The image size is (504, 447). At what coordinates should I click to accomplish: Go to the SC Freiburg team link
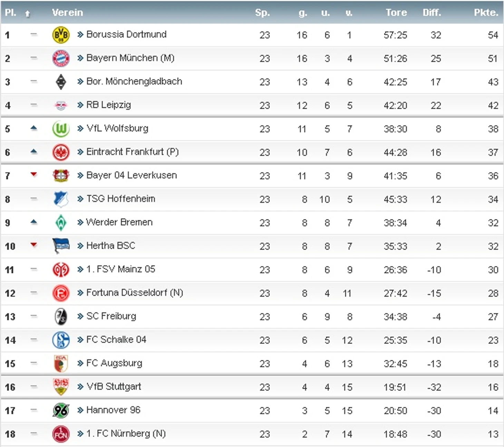point(111,316)
